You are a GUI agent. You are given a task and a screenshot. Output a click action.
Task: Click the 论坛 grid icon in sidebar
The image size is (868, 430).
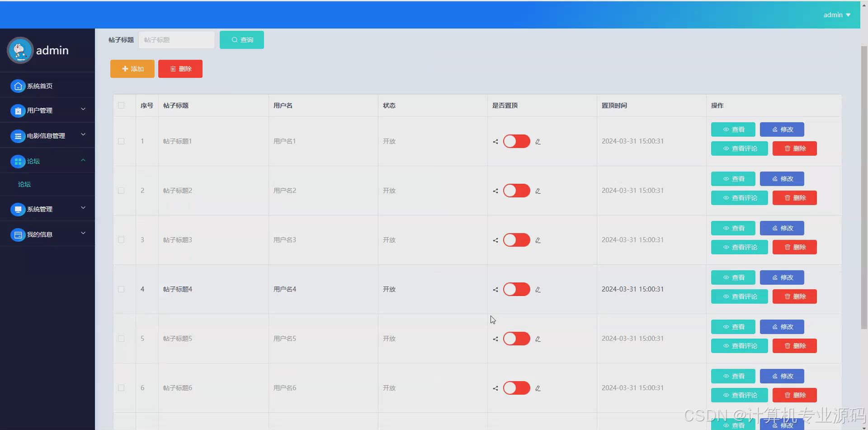click(x=18, y=161)
